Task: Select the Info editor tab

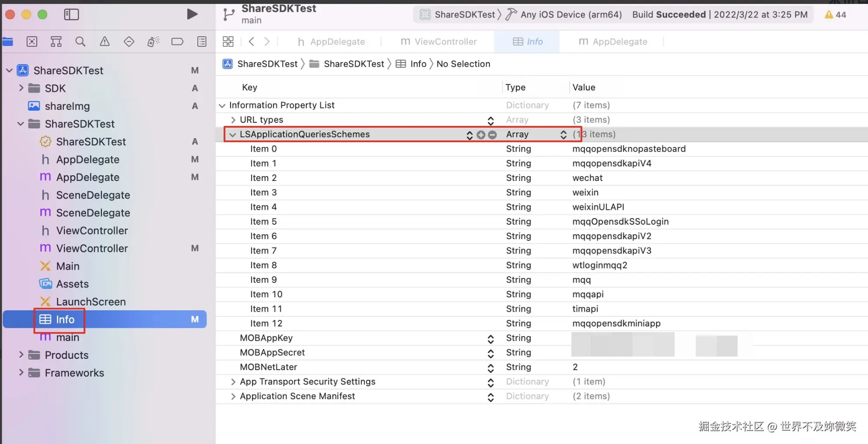Action: click(528, 42)
